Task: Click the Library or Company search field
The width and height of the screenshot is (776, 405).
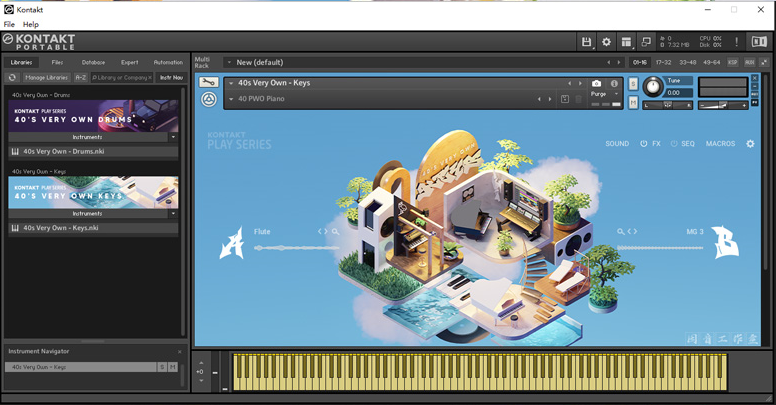Action: coord(122,77)
